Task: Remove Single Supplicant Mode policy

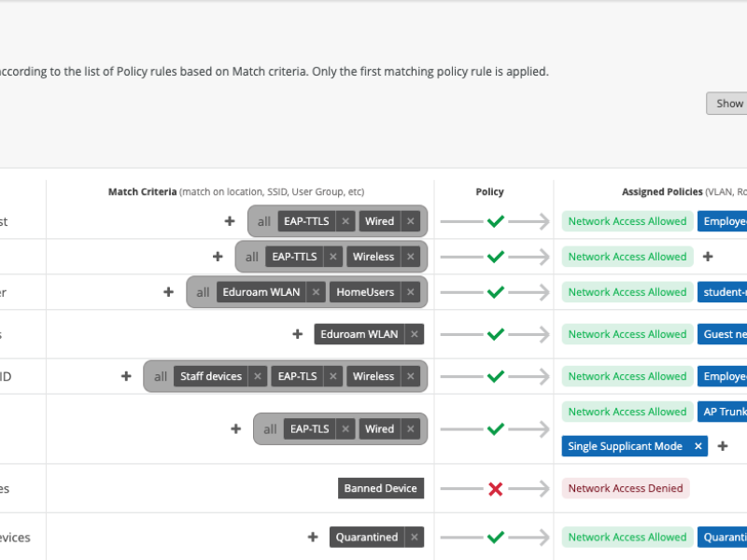Action: pos(698,446)
